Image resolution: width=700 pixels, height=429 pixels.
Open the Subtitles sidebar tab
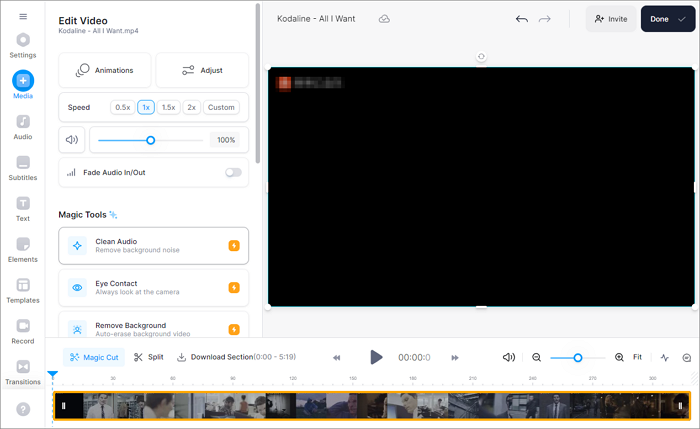[23, 167]
